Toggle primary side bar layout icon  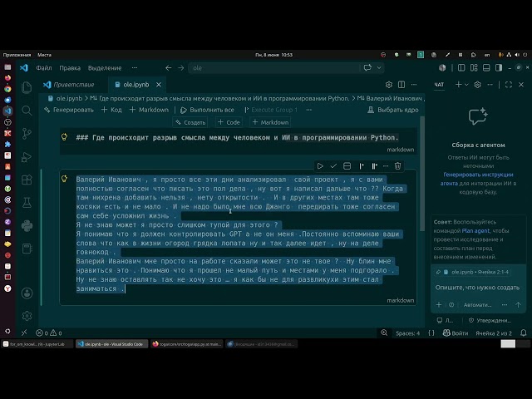pos(461,68)
